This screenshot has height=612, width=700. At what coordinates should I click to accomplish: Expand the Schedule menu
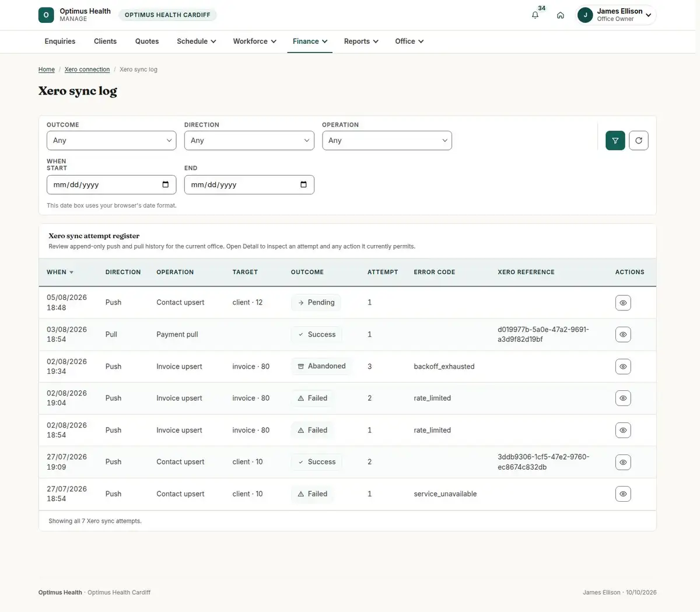(x=197, y=41)
